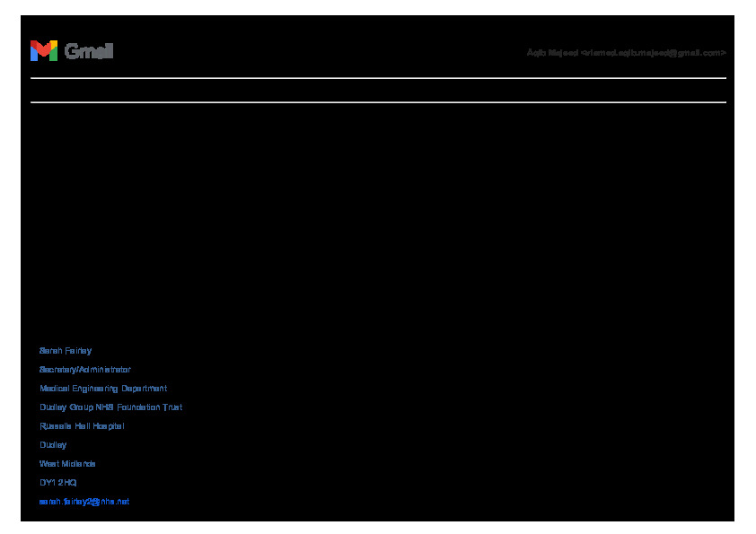Click the Gmail wordmark text

point(89,52)
